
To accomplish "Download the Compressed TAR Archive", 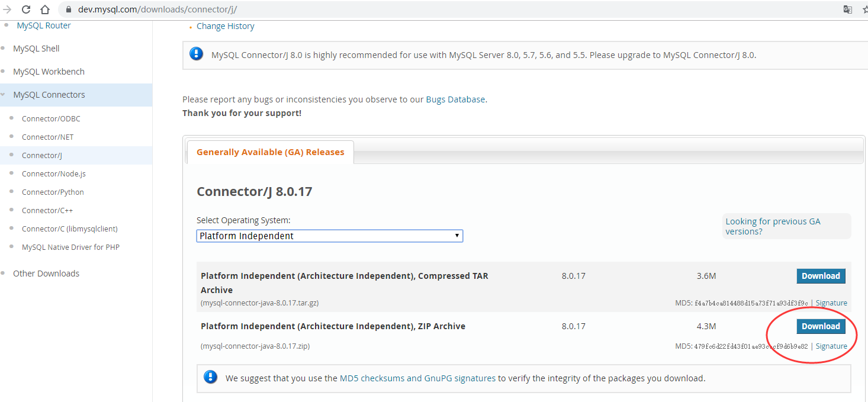I will 821,276.
